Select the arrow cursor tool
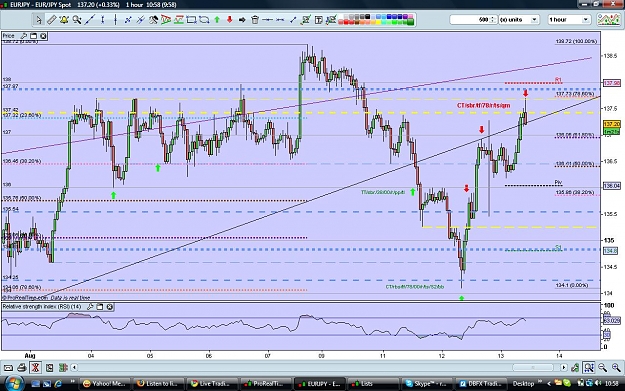Screen dimensions: 625x391 [39, 20]
